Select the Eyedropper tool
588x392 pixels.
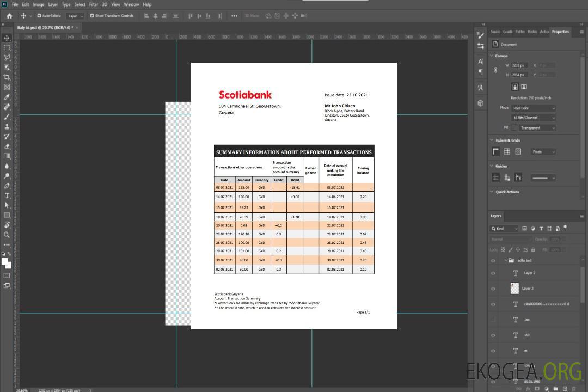click(7, 97)
